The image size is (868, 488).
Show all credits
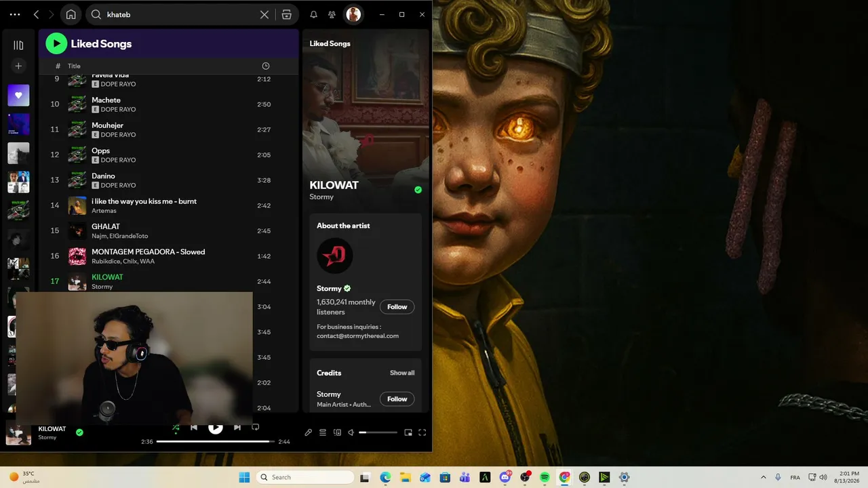402,373
